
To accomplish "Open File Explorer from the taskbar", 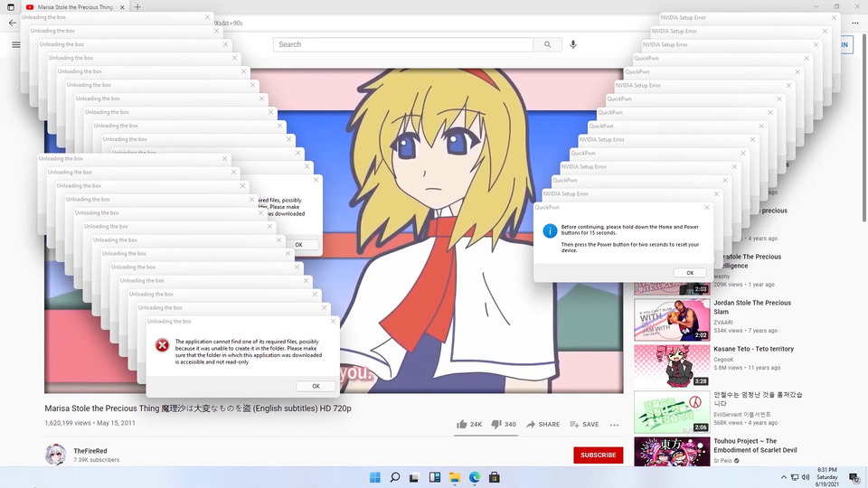I will pos(455,477).
